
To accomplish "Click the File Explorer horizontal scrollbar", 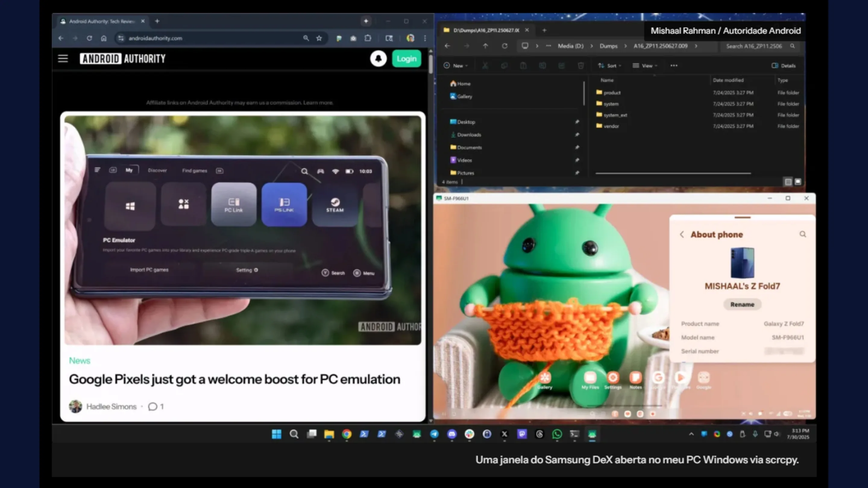I will tap(673, 173).
